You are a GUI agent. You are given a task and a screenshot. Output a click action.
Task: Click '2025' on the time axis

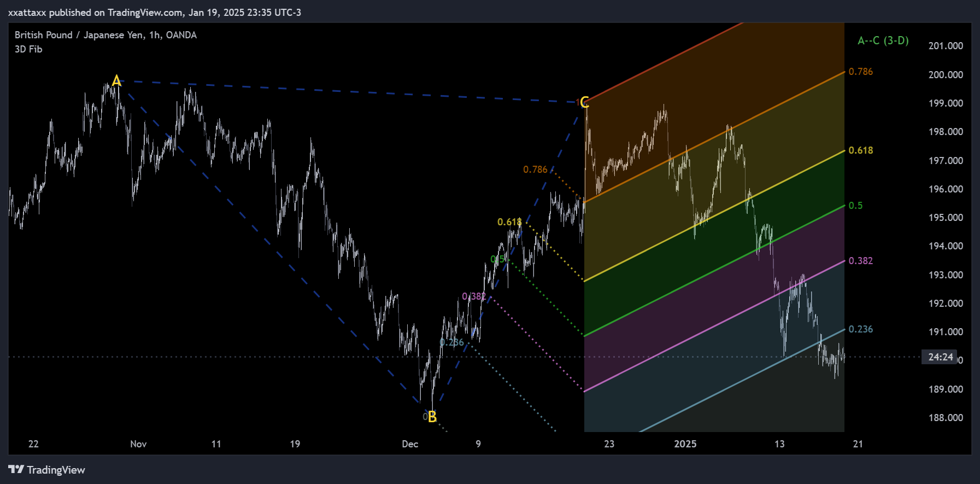point(685,444)
